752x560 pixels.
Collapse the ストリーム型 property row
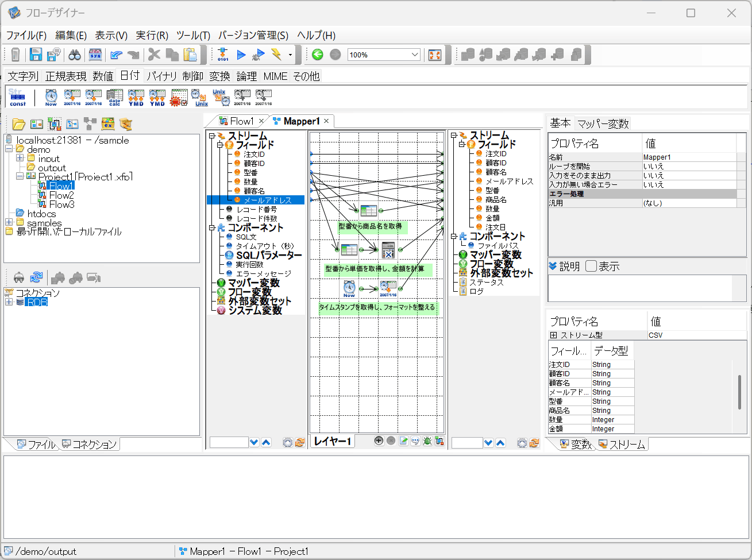(x=554, y=335)
